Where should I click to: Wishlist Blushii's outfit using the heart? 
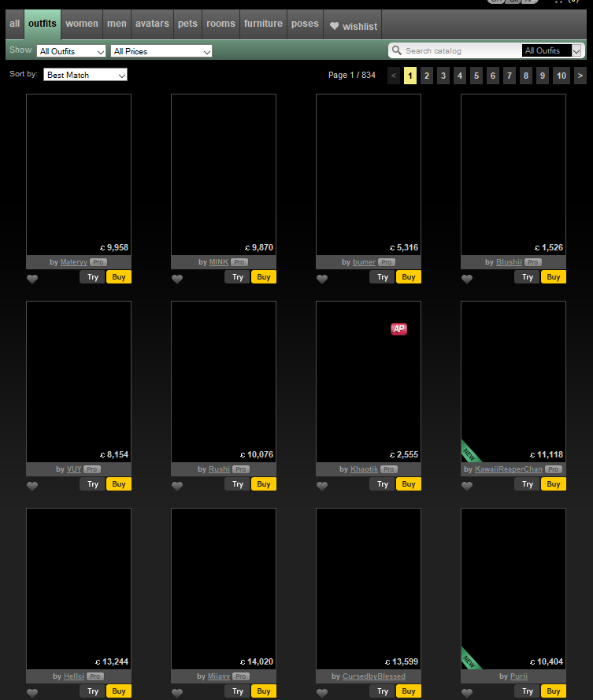(x=467, y=279)
